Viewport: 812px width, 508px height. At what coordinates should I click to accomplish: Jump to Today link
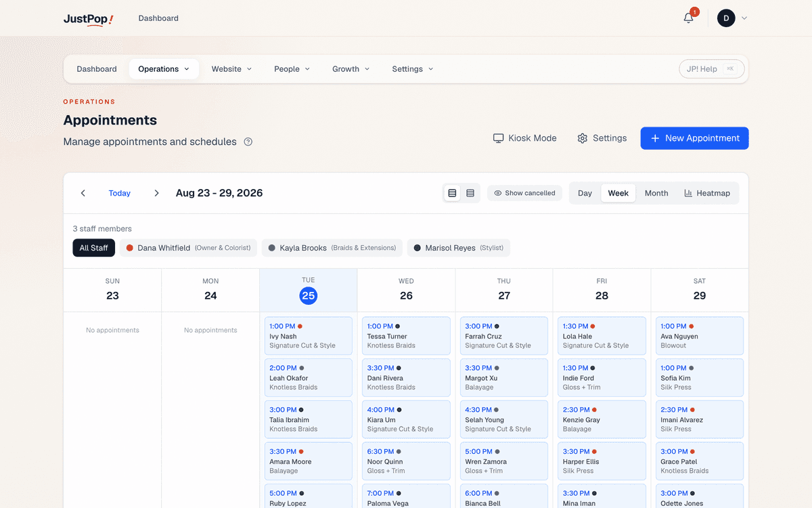[x=120, y=193]
